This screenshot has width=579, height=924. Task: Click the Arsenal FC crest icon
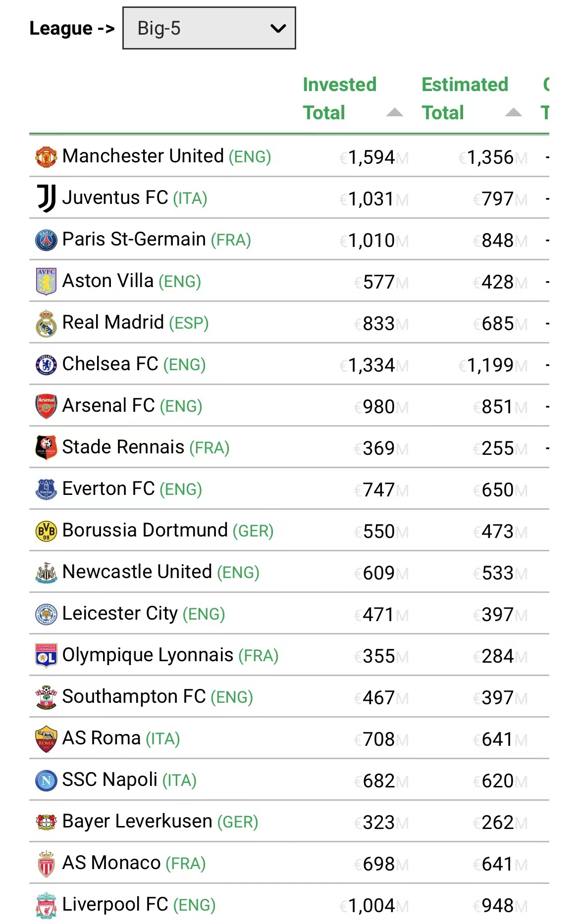[46, 406]
